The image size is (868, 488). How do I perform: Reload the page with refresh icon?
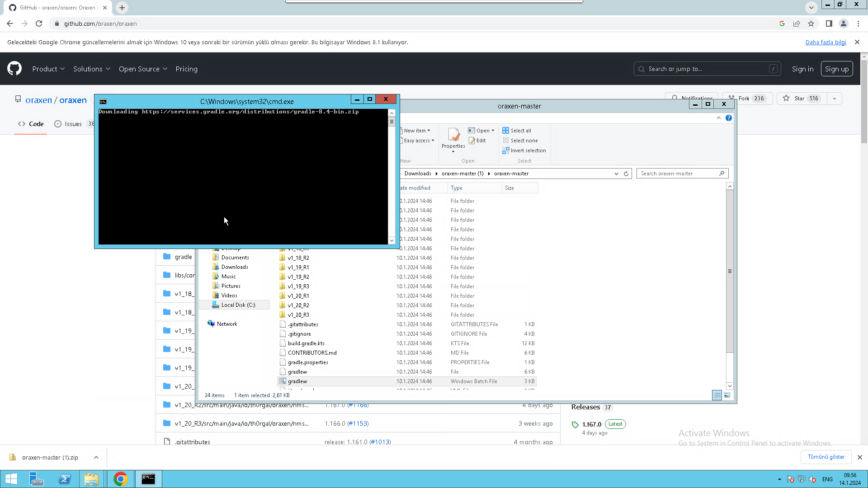(x=39, y=23)
